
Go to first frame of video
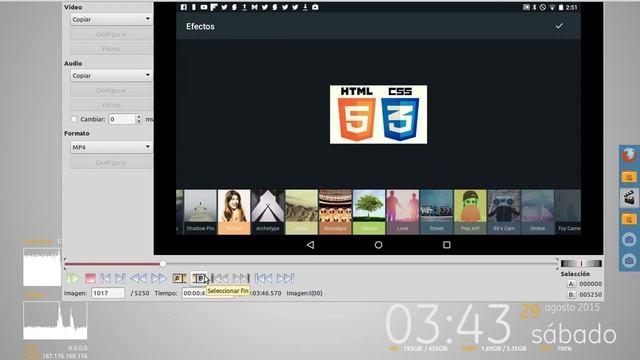(x=263, y=278)
